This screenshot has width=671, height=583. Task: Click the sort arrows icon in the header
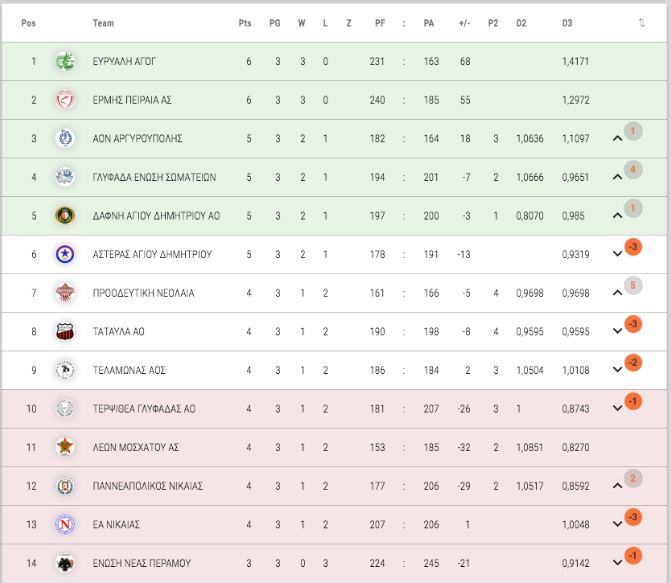pyautogui.click(x=641, y=23)
